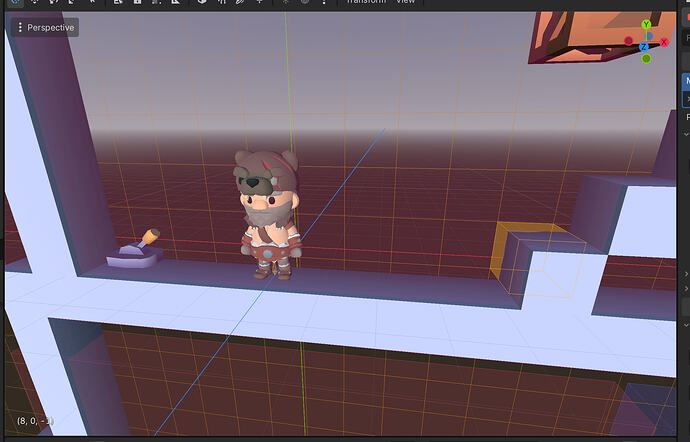
Task: Select the orange-outlined highlighted cube block
Action: click(x=538, y=260)
